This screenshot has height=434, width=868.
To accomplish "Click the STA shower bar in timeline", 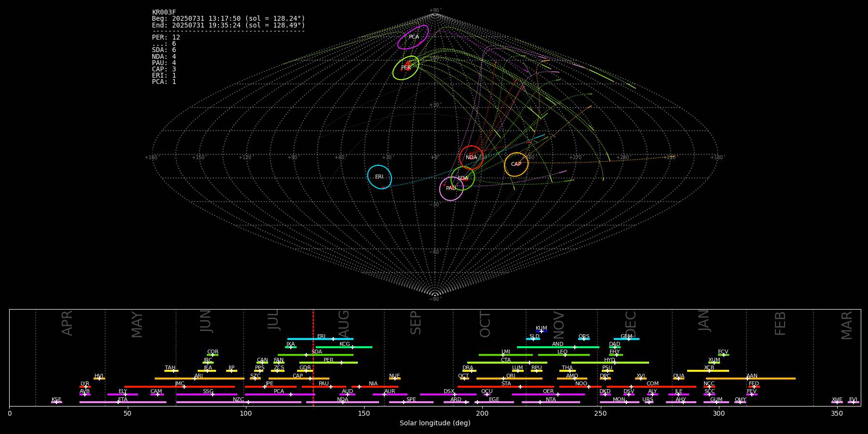I will tap(506, 387).
